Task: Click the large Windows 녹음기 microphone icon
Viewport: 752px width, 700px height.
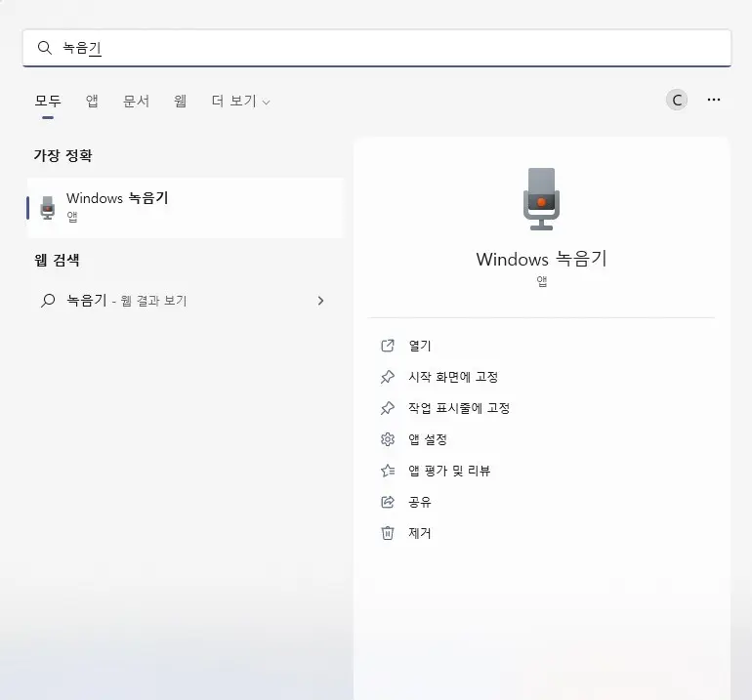Action: (x=541, y=199)
